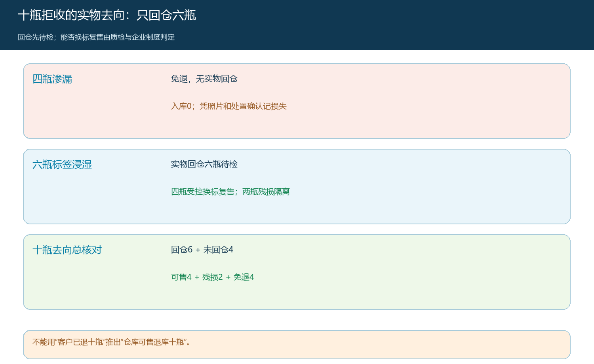The height and width of the screenshot is (364, 594).
Task: Click the text 免退，无实物回仓
Action: [204, 79]
